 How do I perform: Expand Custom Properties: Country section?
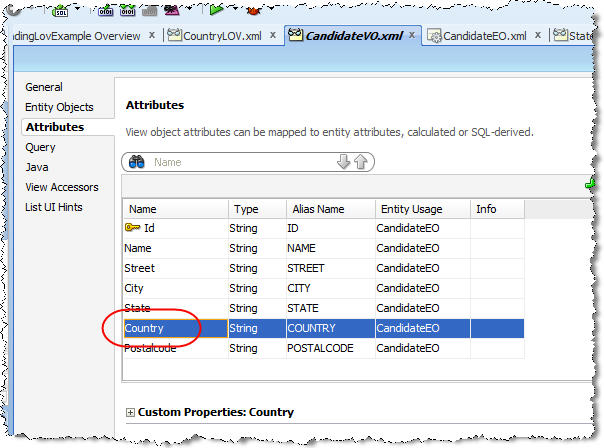click(x=130, y=412)
